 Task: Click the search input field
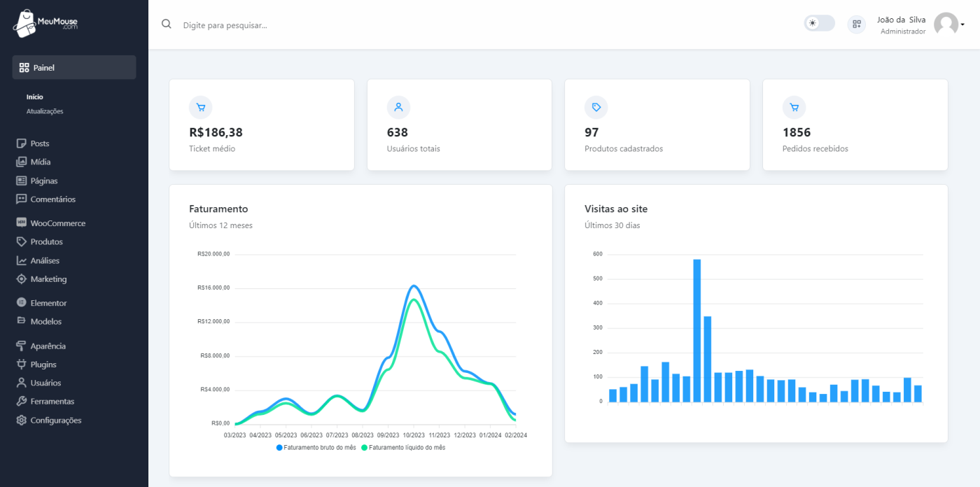pos(231,25)
